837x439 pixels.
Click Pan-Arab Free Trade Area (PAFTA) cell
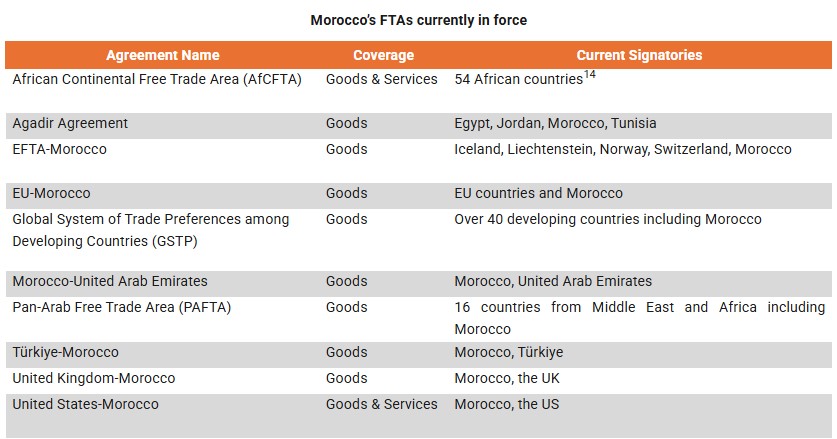(x=121, y=307)
